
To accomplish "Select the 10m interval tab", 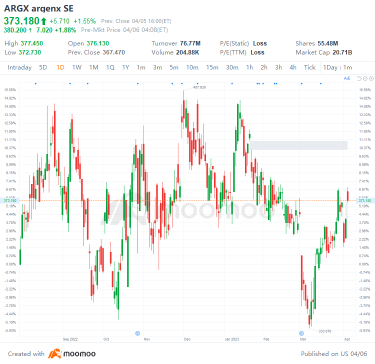I will (x=192, y=67).
